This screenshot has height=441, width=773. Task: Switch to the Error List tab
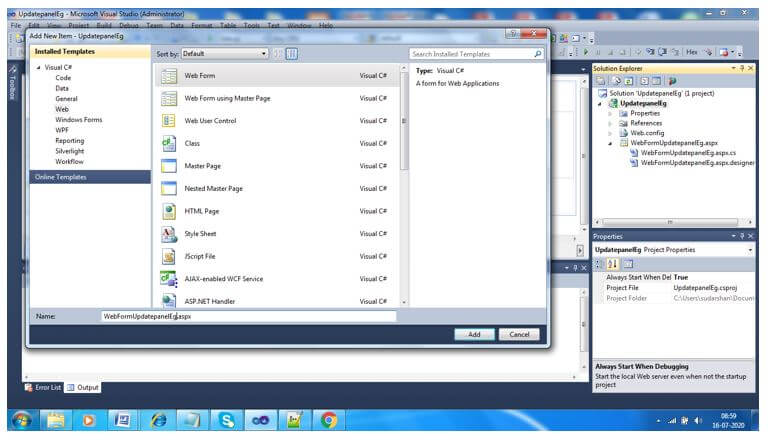tap(43, 388)
